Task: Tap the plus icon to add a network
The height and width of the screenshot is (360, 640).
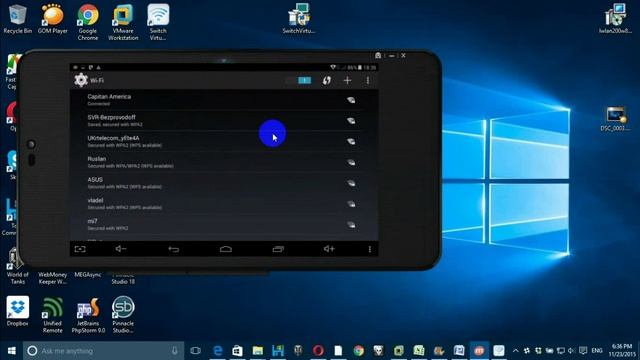Action: pos(347,80)
